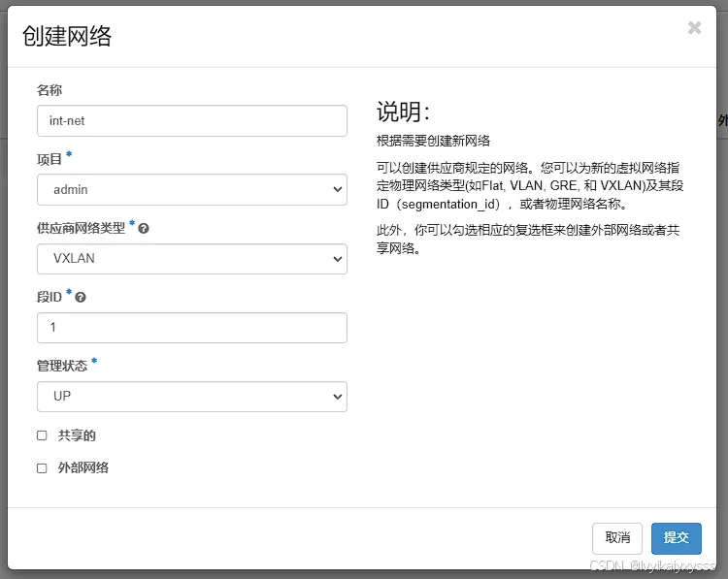Click the 名称 input field containing int-net
Viewport: 728px width, 579px height.
click(x=192, y=120)
